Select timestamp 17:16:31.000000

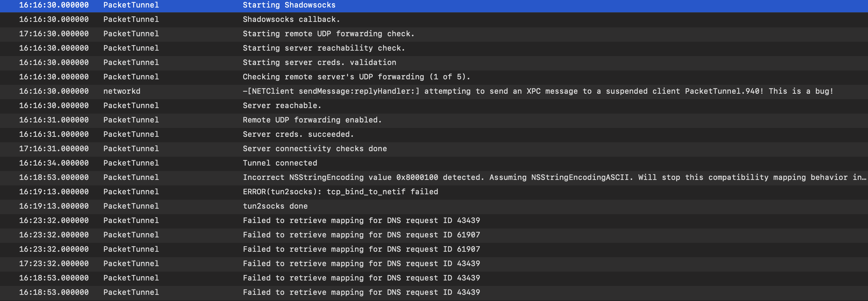[x=54, y=149]
